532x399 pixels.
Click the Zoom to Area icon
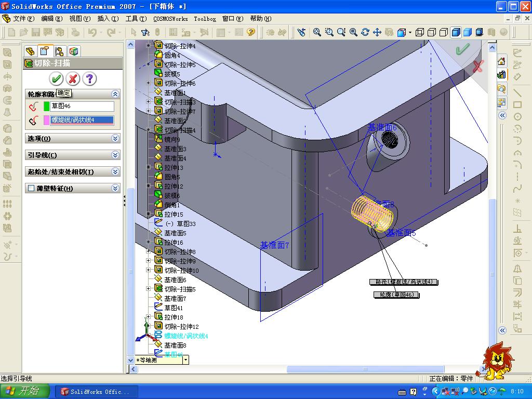click(329, 32)
